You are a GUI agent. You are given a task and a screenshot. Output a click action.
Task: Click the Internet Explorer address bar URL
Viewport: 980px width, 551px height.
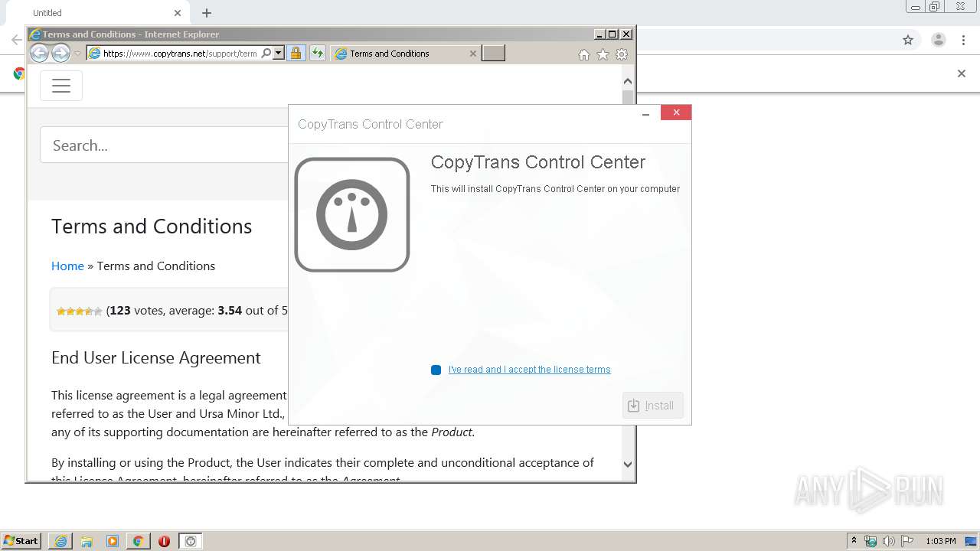tap(180, 54)
